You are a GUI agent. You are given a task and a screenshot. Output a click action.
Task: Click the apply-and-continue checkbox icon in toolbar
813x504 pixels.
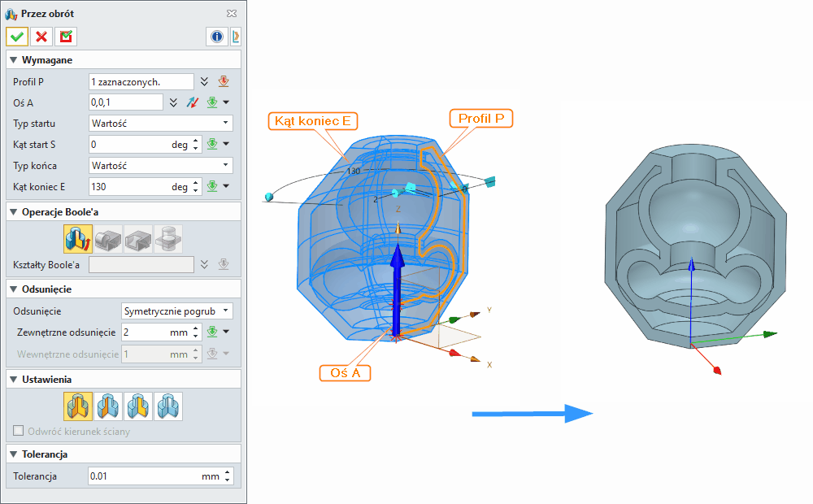[x=65, y=37]
